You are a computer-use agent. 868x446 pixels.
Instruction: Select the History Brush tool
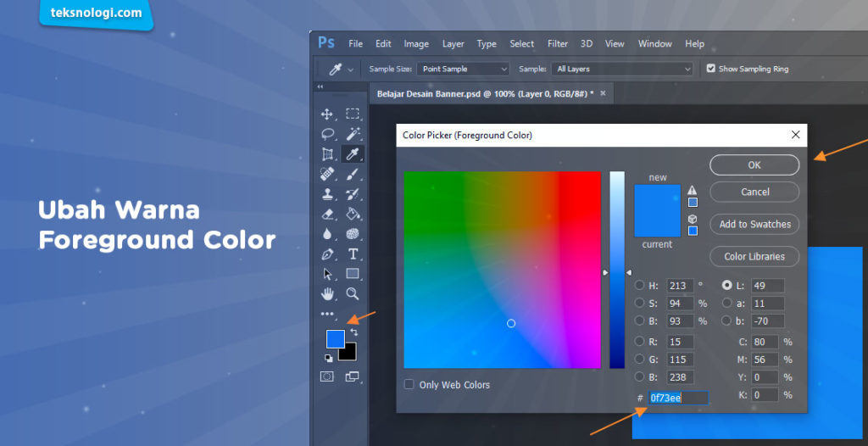[x=353, y=194]
